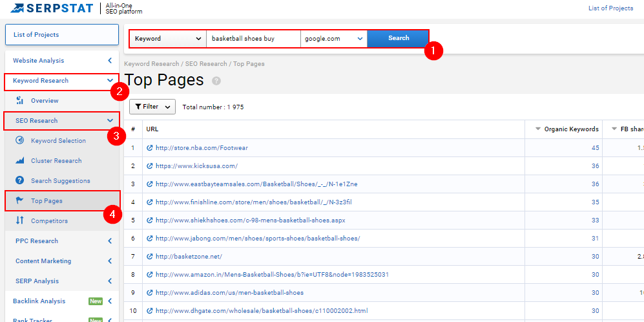Viewport: 644px width, 322px height.
Task: Expand Website Analysis section chevron
Action: point(110,60)
